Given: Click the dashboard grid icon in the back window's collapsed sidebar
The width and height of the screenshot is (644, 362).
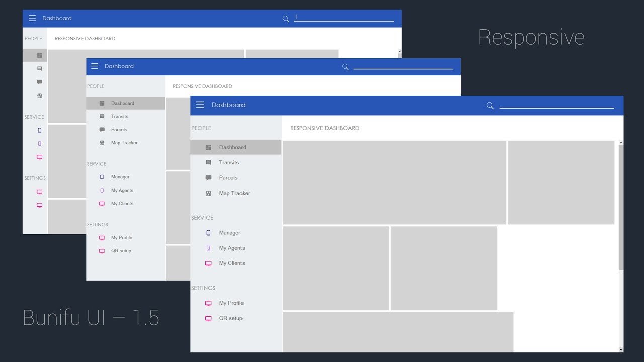Looking at the screenshot, I should pos(40,55).
